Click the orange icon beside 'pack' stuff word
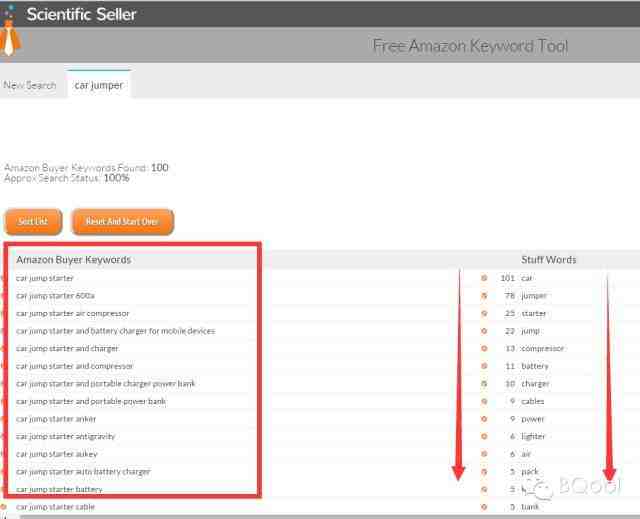 coord(484,472)
